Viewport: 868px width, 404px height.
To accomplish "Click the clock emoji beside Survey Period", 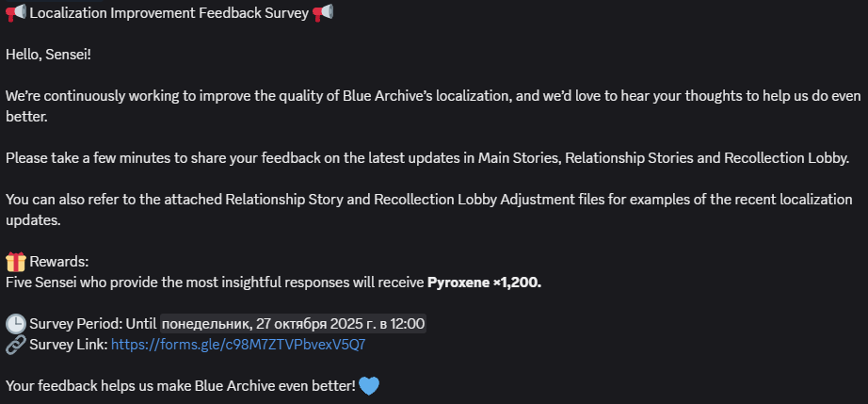I will coord(15,324).
